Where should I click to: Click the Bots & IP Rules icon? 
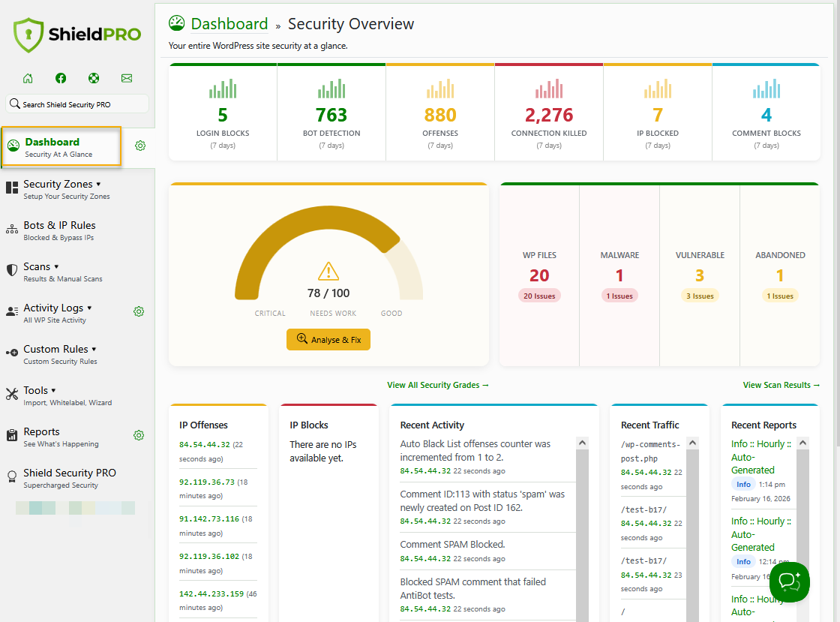(12, 230)
